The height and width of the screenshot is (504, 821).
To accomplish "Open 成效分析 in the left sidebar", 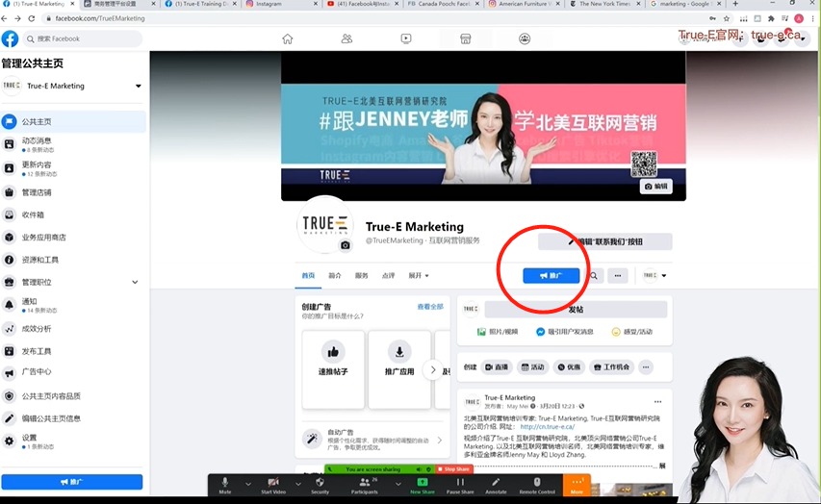I will [x=37, y=328].
